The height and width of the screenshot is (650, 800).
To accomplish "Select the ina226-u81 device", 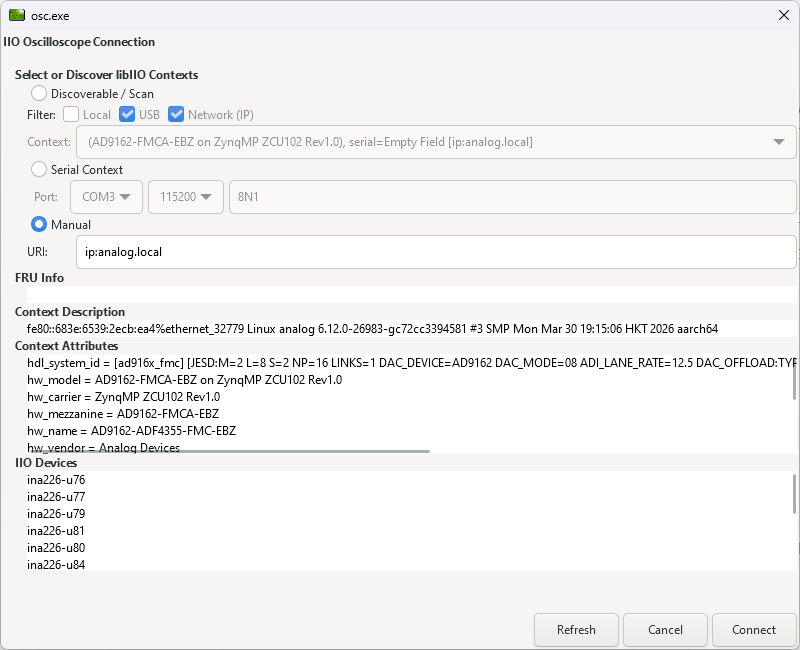I will pyautogui.click(x=56, y=531).
